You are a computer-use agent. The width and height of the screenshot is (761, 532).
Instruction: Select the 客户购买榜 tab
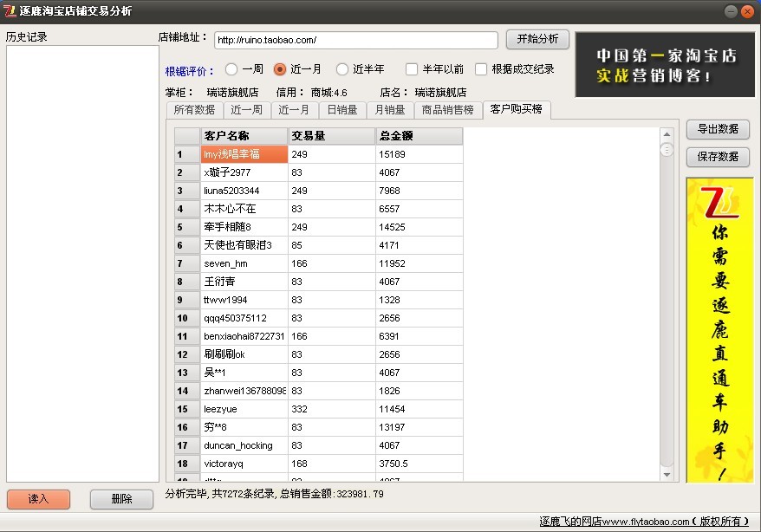pos(517,109)
